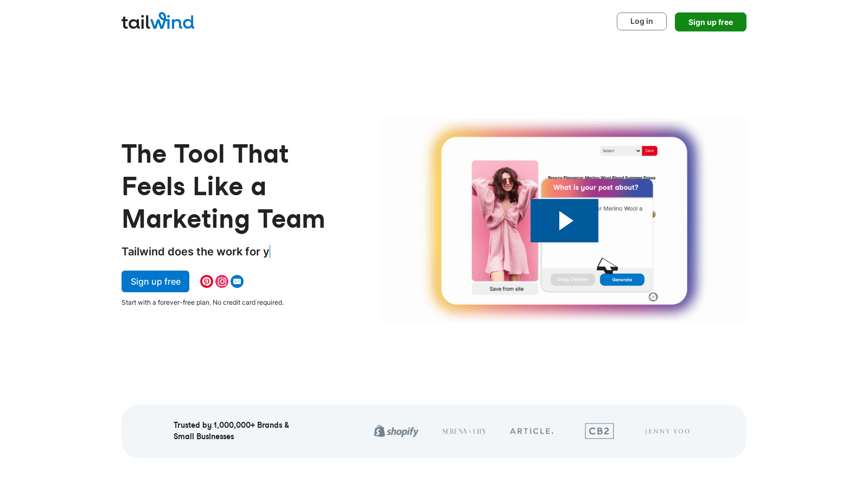Click the green Sign up free button

(x=710, y=22)
